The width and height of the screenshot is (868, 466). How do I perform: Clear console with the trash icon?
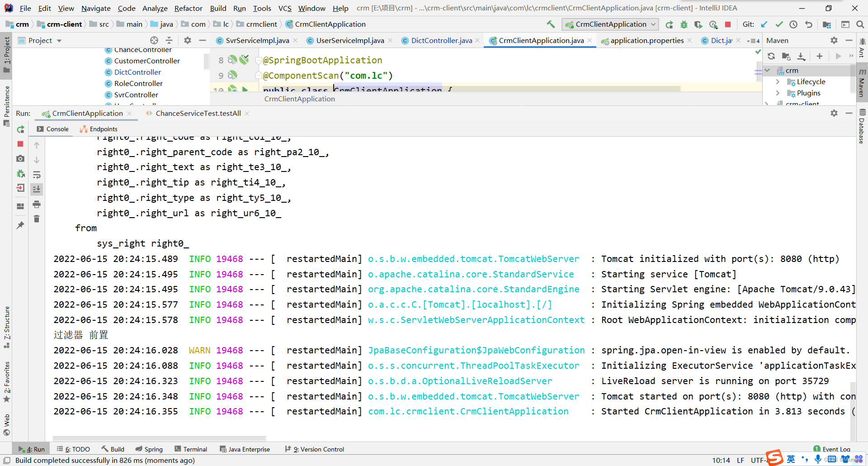click(37, 219)
